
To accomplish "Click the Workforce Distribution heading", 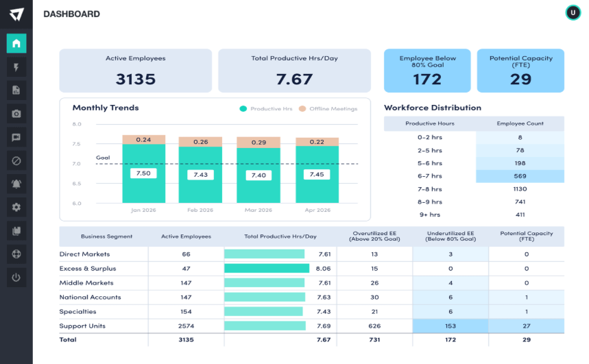I will [433, 108].
